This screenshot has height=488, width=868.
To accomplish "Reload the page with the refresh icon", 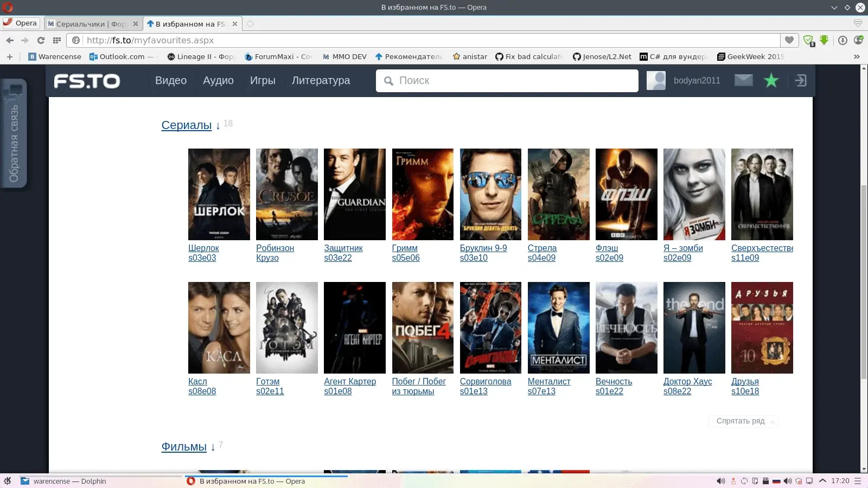I will point(41,40).
